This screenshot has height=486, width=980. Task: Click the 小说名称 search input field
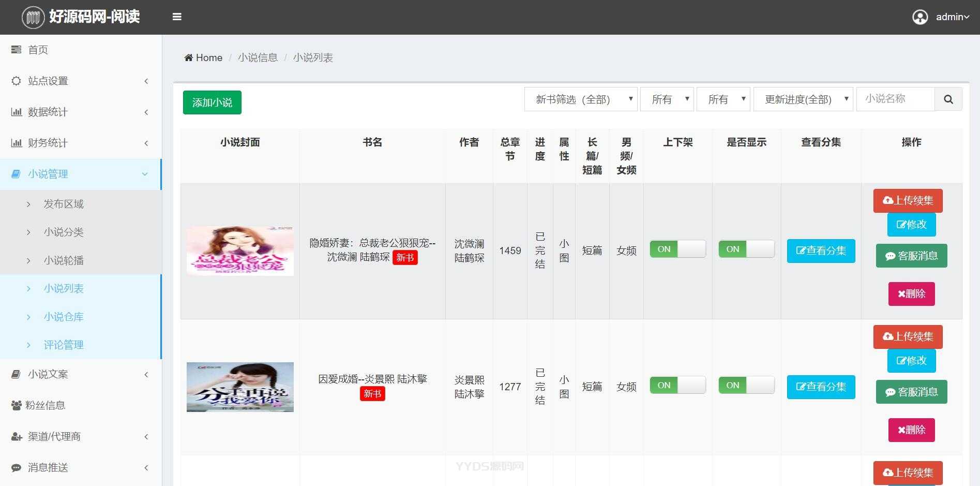895,99
